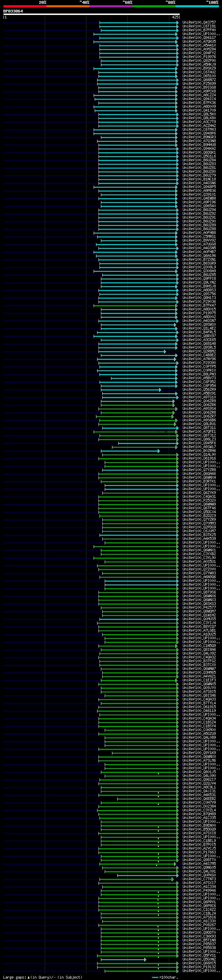Open the UniRef100_B3RTK1 hit link
222x980 pixels.
click(199, 481)
